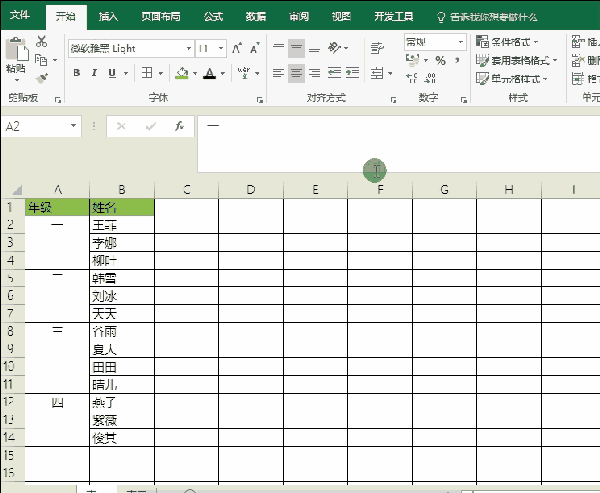The width and height of the screenshot is (600, 493).
Task: Switch to 插入 tab
Action: point(108,16)
